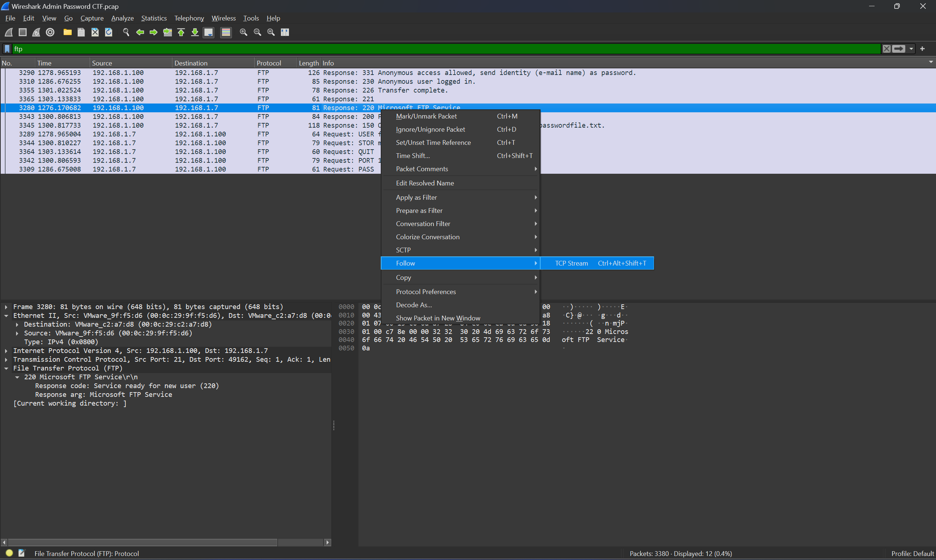Collapse Ethernet II tree node
936x560 pixels.
click(6, 316)
